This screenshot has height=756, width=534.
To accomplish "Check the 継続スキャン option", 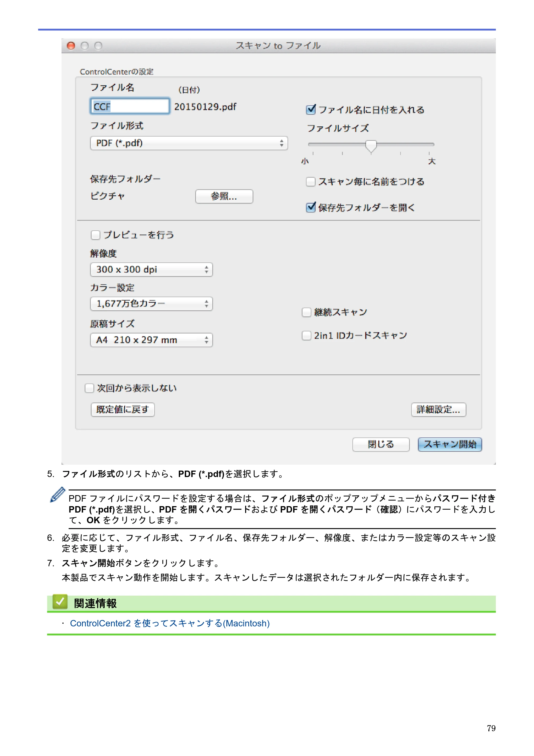I will pos(306,312).
